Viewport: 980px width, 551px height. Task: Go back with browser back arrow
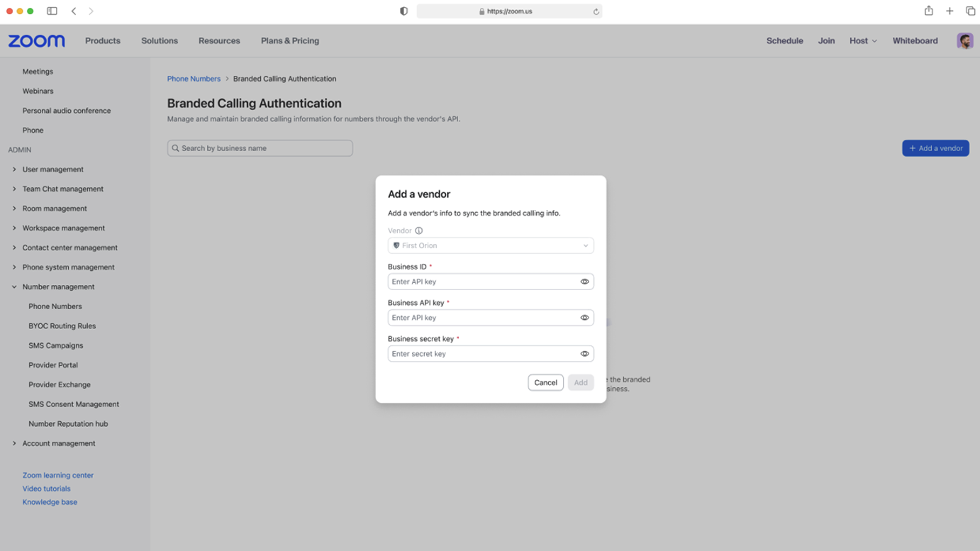pyautogui.click(x=74, y=11)
